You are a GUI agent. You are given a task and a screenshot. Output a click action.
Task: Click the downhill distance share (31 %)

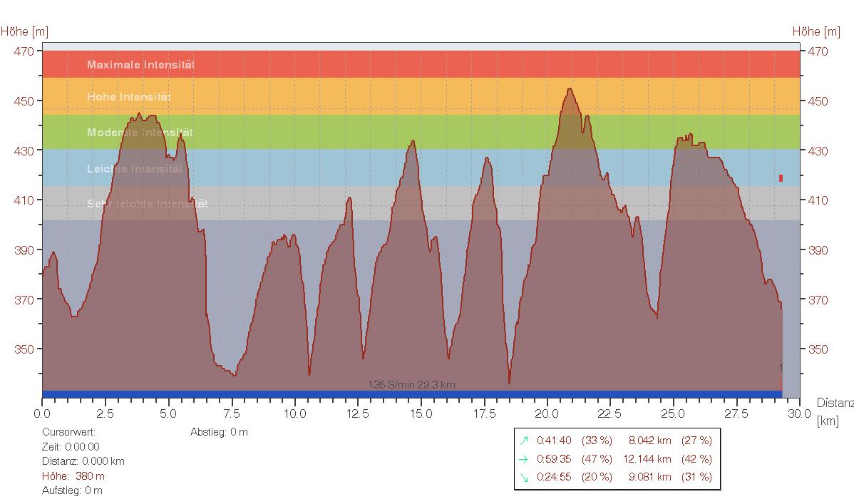pyautogui.click(x=696, y=477)
